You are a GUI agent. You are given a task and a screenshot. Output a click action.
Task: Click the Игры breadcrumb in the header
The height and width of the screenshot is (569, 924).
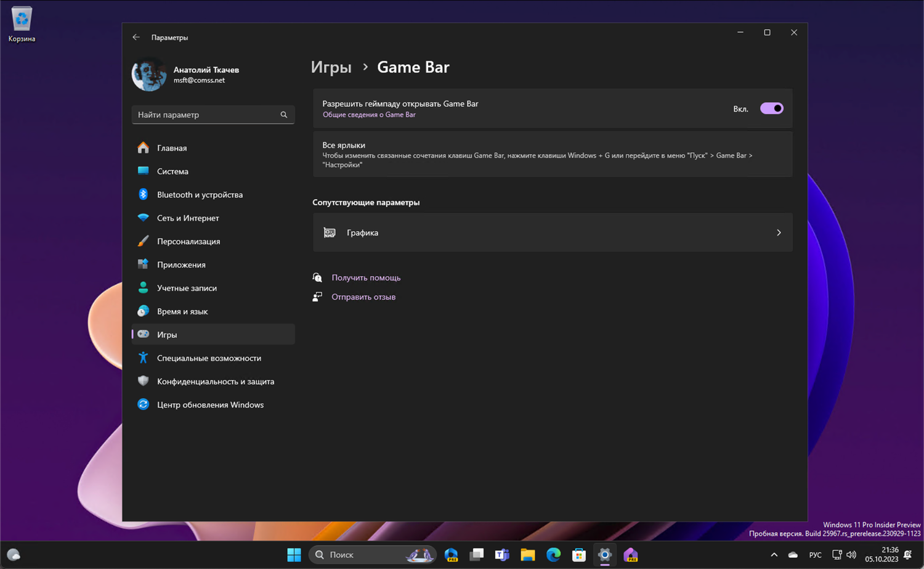(331, 67)
